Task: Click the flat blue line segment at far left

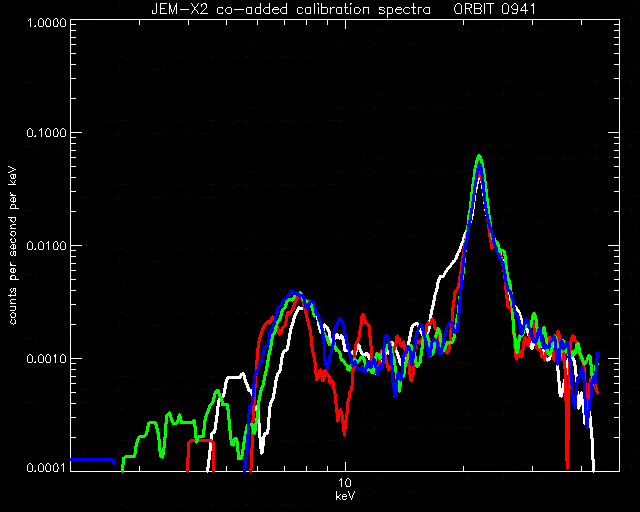Action: click(x=93, y=460)
